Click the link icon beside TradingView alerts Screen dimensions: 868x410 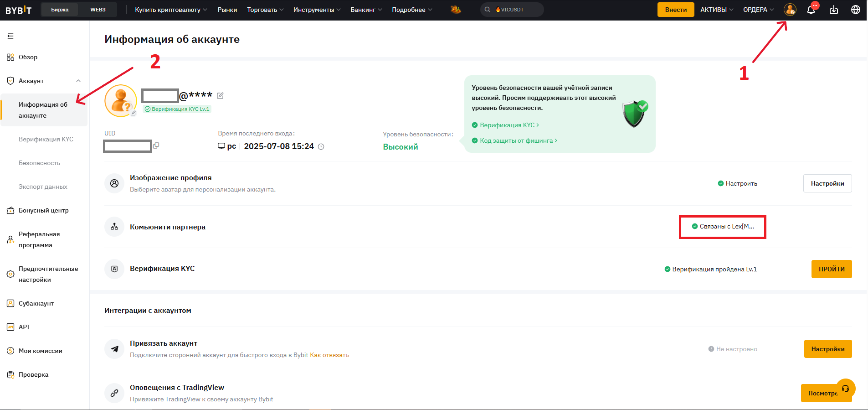[114, 393]
